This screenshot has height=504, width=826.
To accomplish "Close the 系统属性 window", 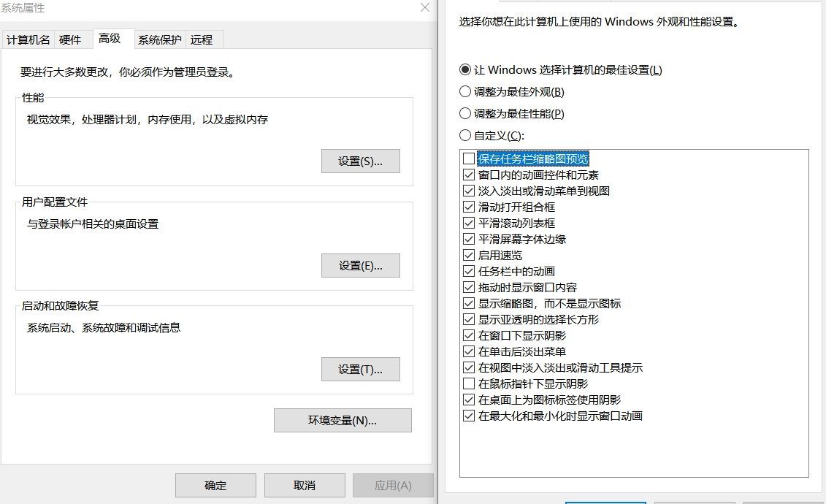I will point(424,7).
